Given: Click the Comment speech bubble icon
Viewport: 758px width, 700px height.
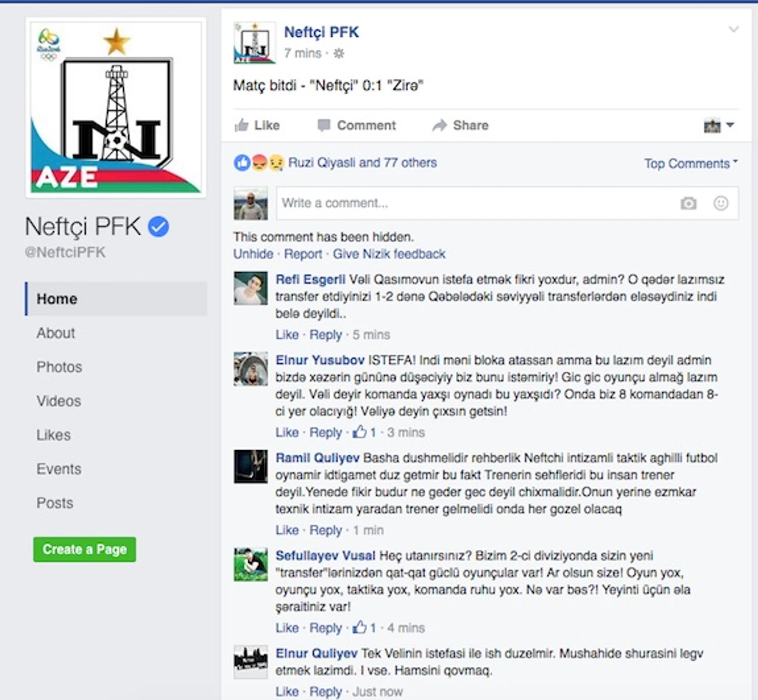Looking at the screenshot, I should (324, 125).
